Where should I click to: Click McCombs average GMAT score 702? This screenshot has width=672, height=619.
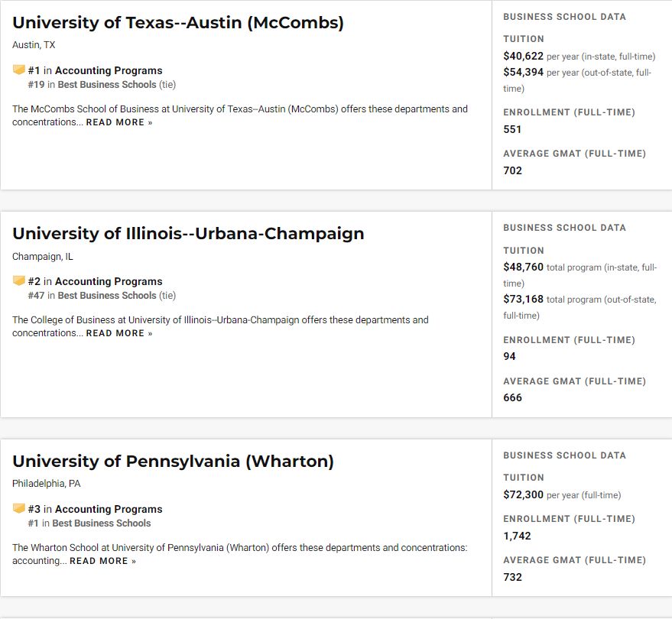tap(512, 170)
